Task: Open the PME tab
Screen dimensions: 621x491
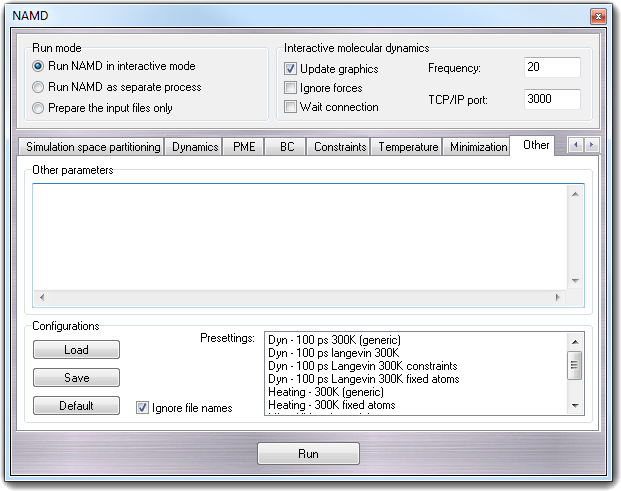Action: click(x=244, y=147)
